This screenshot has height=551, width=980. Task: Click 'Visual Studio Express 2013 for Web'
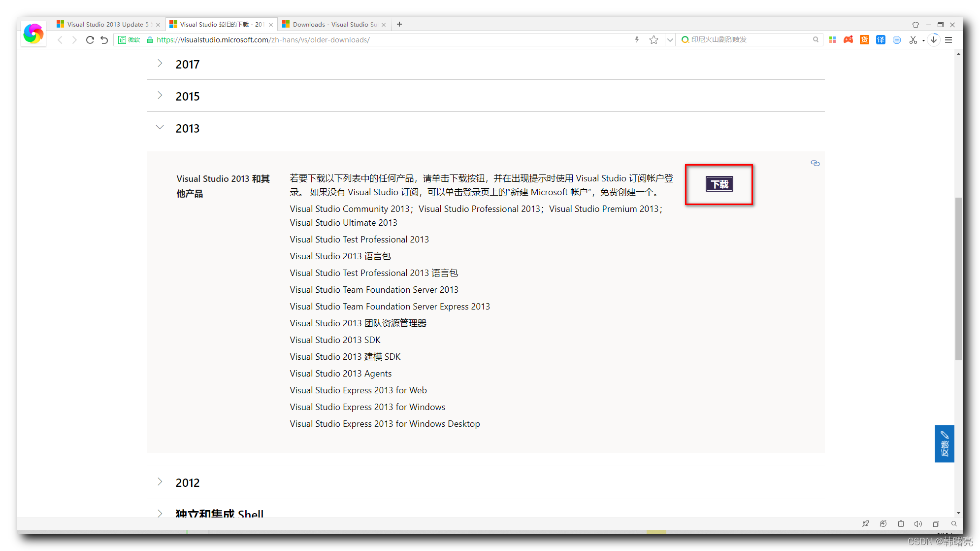click(358, 390)
